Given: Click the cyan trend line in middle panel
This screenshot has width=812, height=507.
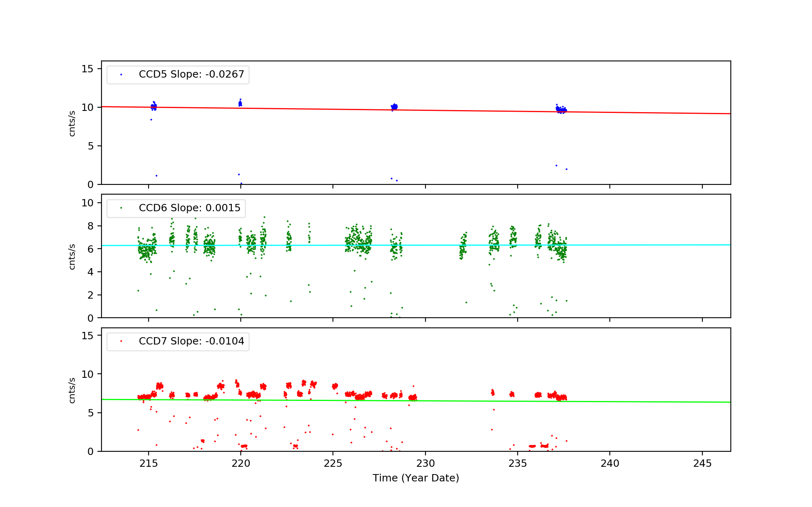Looking at the screenshot, I should point(650,245).
